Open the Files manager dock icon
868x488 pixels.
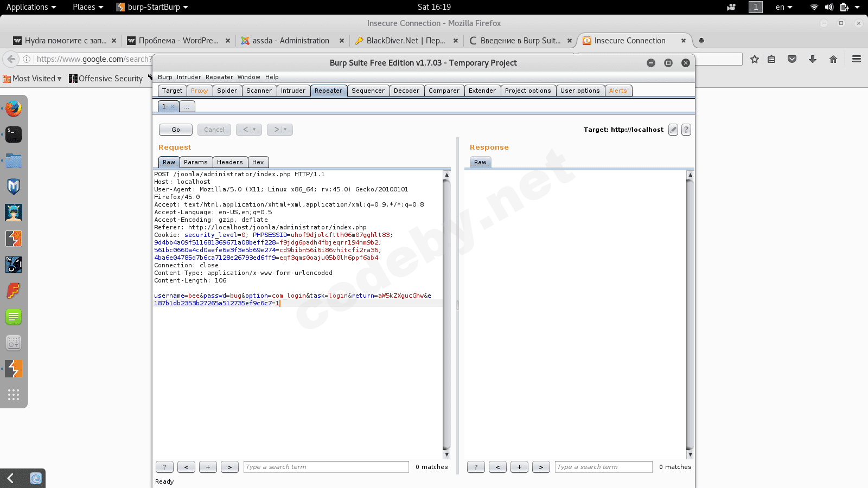[x=14, y=160]
